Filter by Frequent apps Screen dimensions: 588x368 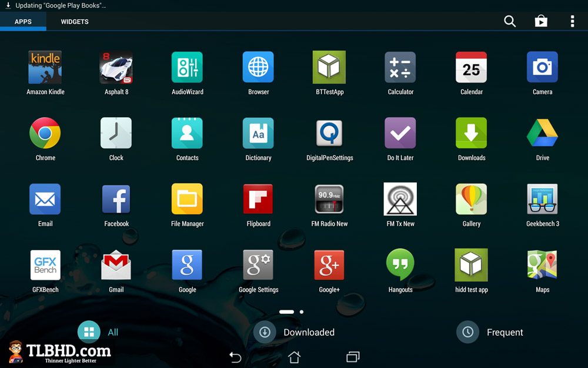490,332
